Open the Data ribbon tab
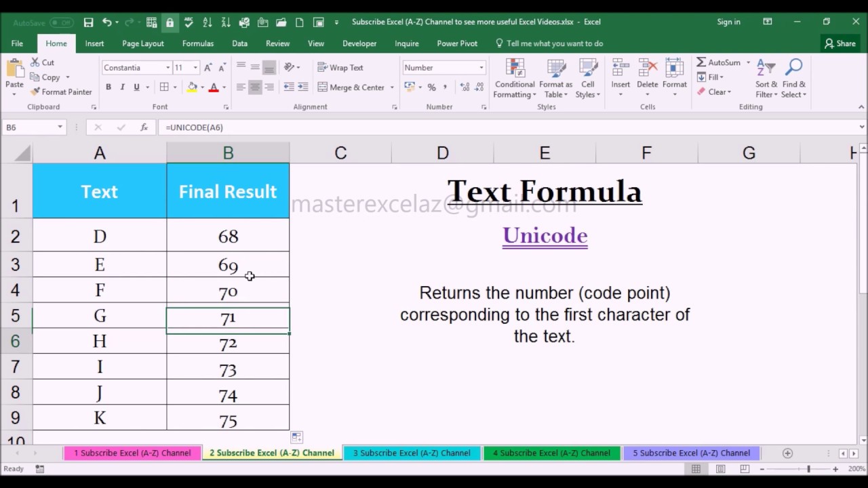 point(239,43)
